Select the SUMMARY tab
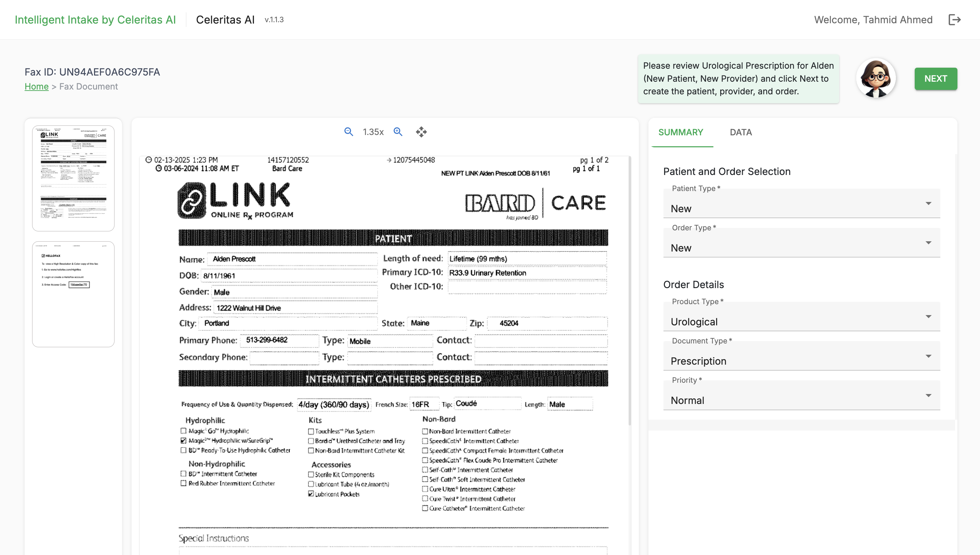 [x=681, y=132]
